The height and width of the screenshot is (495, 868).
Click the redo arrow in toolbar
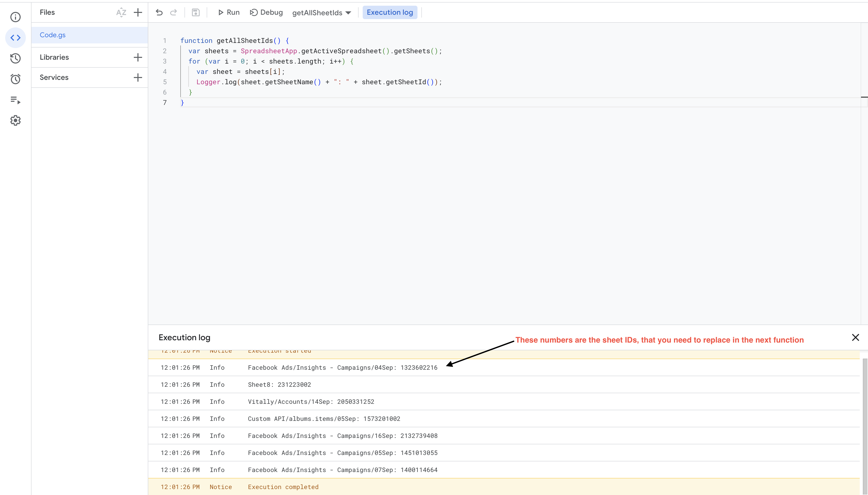click(173, 13)
